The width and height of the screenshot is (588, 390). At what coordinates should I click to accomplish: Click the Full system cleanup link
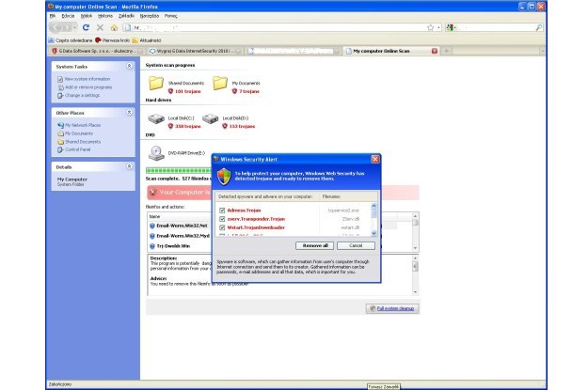pos(395,308)
